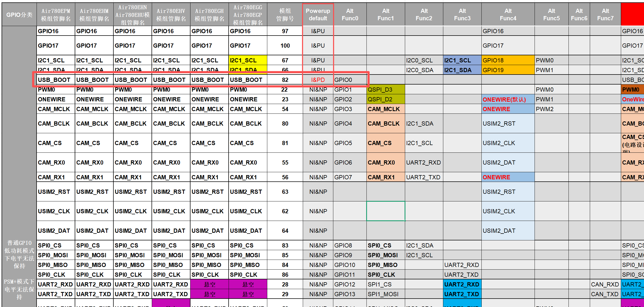
Task: Click the Powerup default column header
Action: (x=318, y=15)
